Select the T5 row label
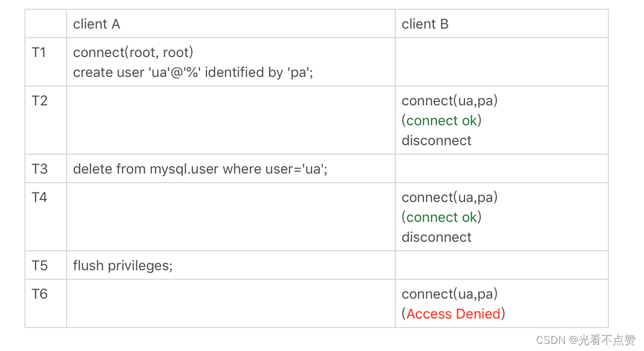 pos(39,265)
